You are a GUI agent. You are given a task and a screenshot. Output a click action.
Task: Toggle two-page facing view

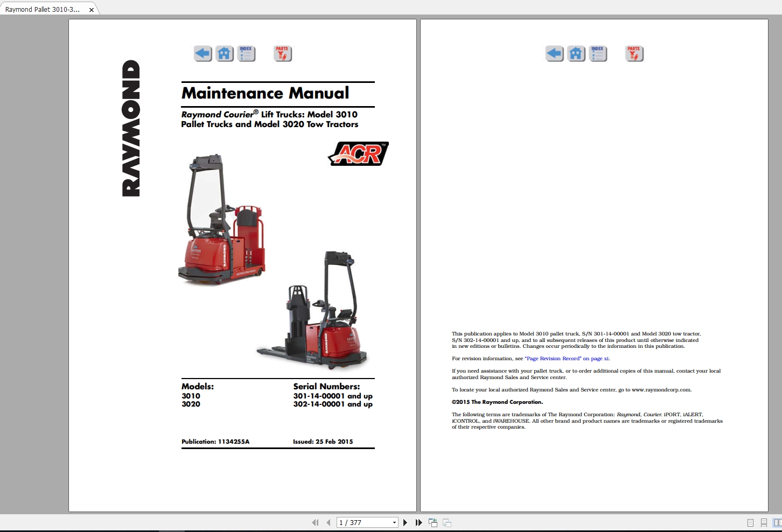click(777, 522)
